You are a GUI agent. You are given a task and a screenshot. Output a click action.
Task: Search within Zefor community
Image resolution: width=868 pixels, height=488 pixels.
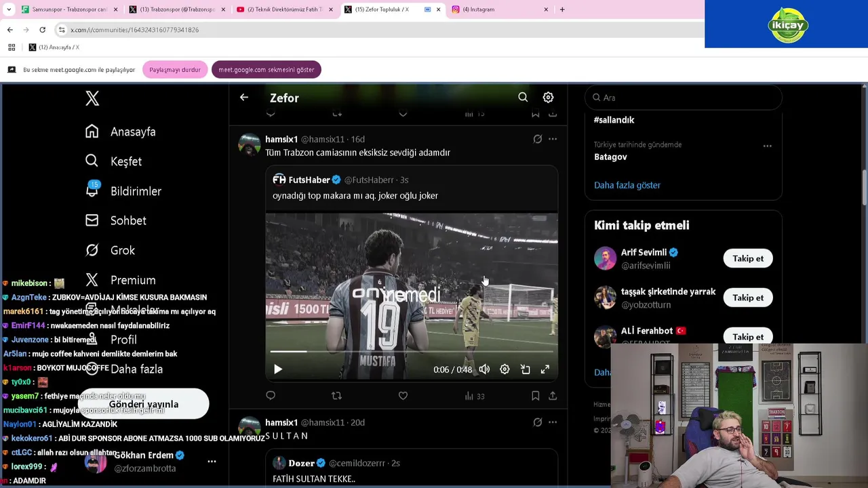[x=523, y=98]
